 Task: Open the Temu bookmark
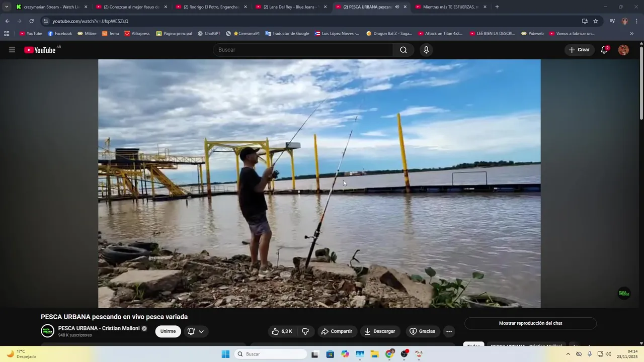tap(111, 34)
